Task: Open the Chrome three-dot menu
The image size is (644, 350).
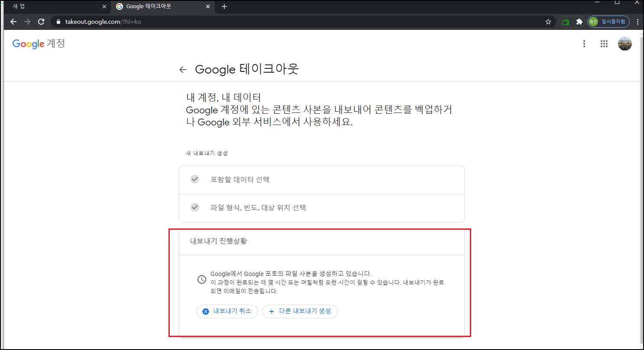Action: click(x=638, y=22)
